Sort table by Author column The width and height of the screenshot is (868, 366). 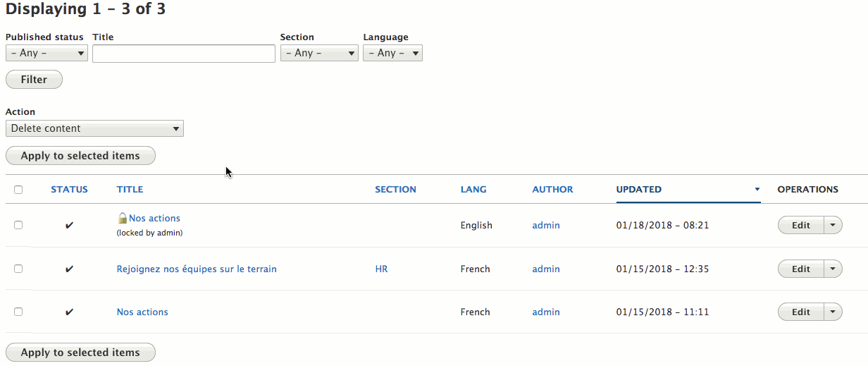coord(552,189)
